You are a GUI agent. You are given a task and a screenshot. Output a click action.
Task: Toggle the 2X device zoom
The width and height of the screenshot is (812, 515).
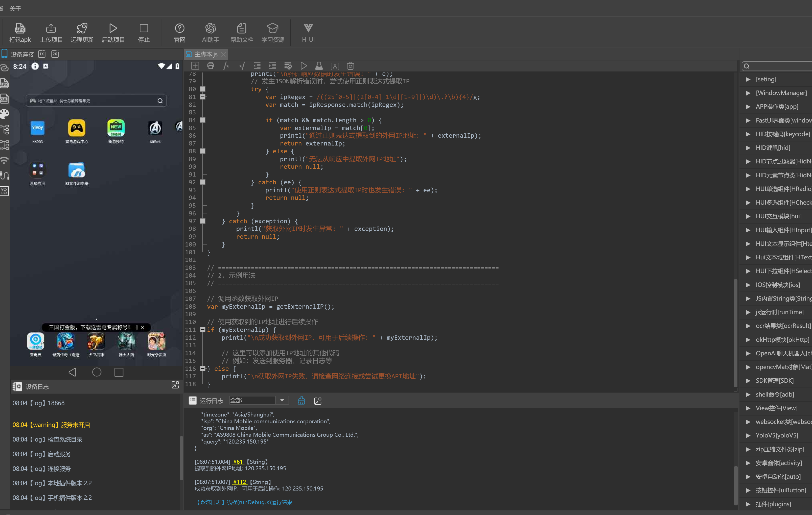coord(55,54)
